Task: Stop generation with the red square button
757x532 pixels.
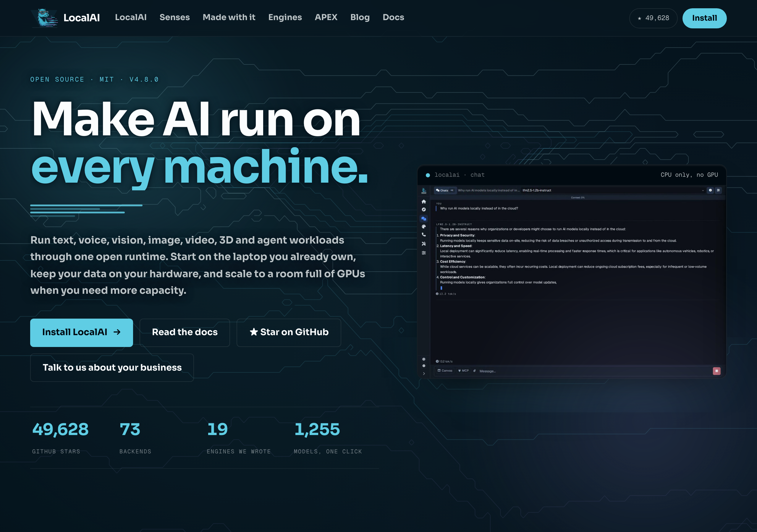Action: (x=716, y=371)
